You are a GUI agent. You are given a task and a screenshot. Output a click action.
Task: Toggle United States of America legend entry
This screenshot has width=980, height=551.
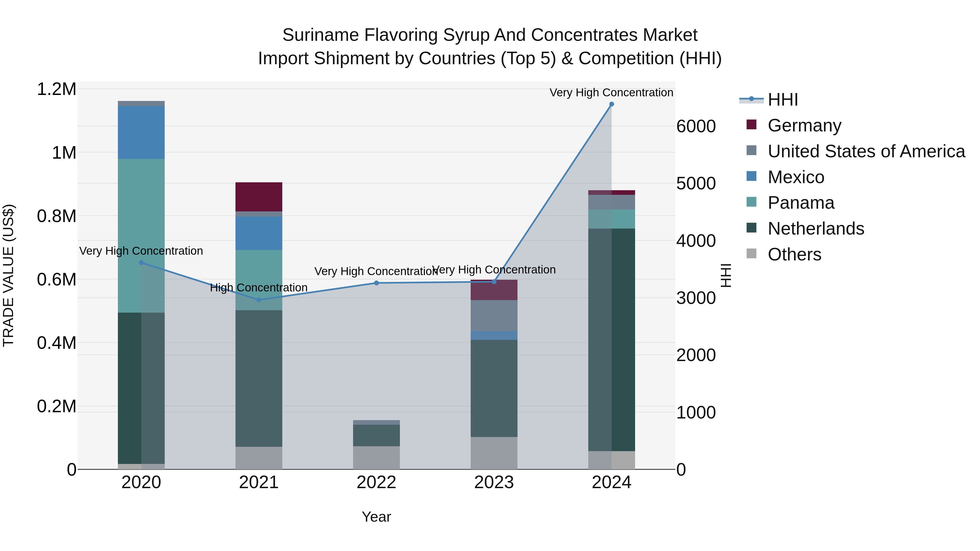tap(856, 151)
